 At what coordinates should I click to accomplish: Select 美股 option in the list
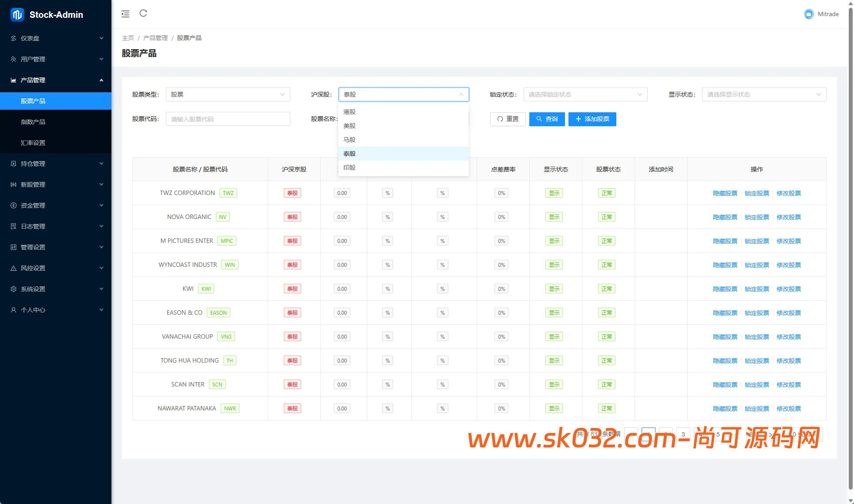350,126
